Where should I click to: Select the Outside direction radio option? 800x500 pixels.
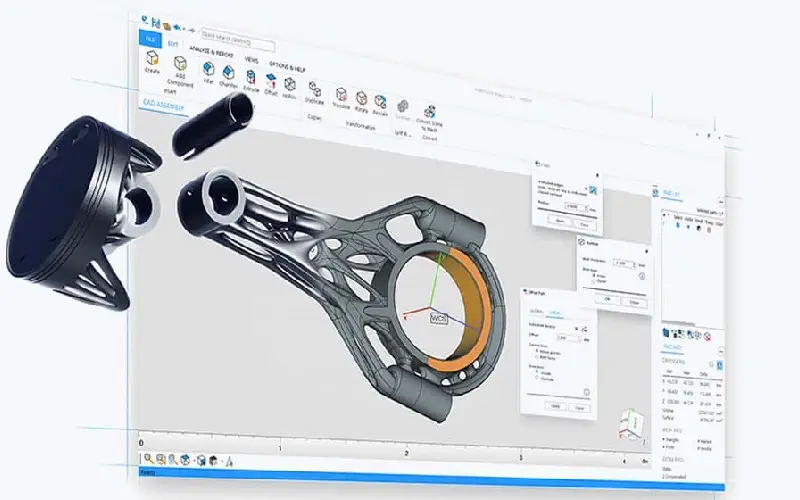point(537,378)
